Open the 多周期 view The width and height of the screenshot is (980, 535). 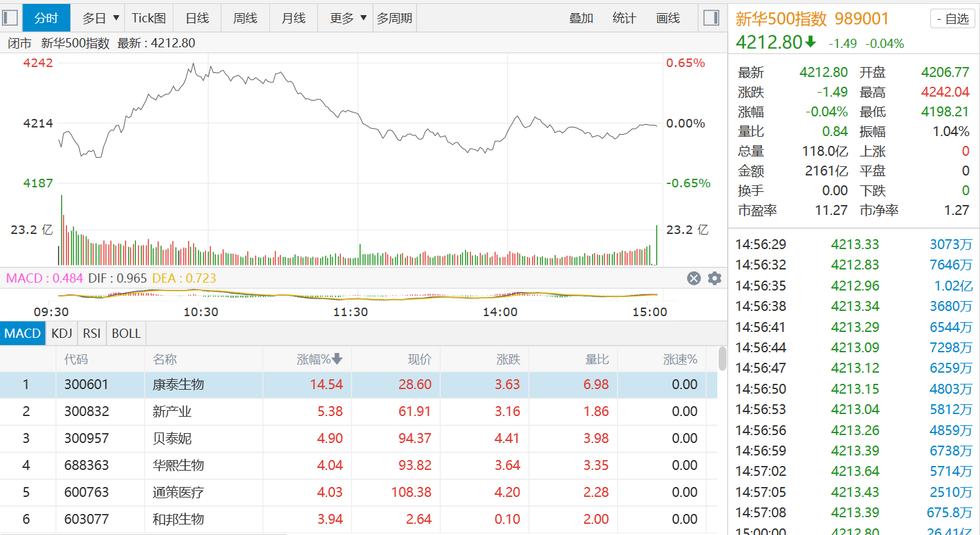(395, 18)
